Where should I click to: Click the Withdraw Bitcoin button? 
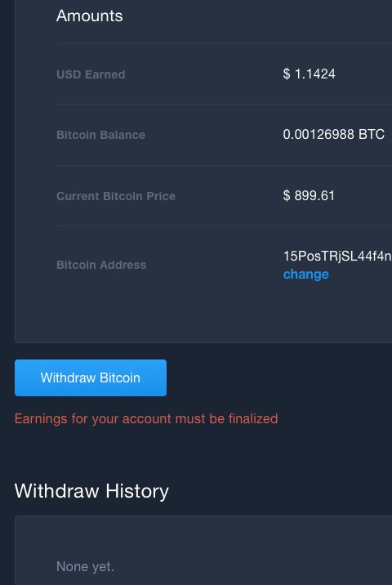[x=91, y=377]
